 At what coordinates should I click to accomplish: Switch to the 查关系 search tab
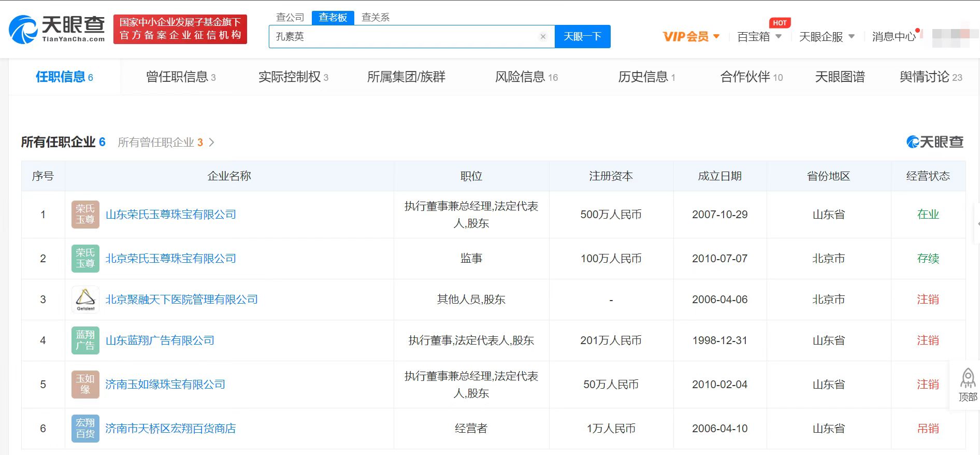click(376, 18)
